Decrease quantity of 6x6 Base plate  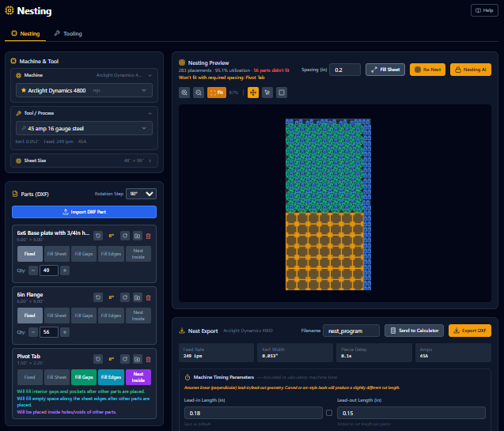click(32, 270)
